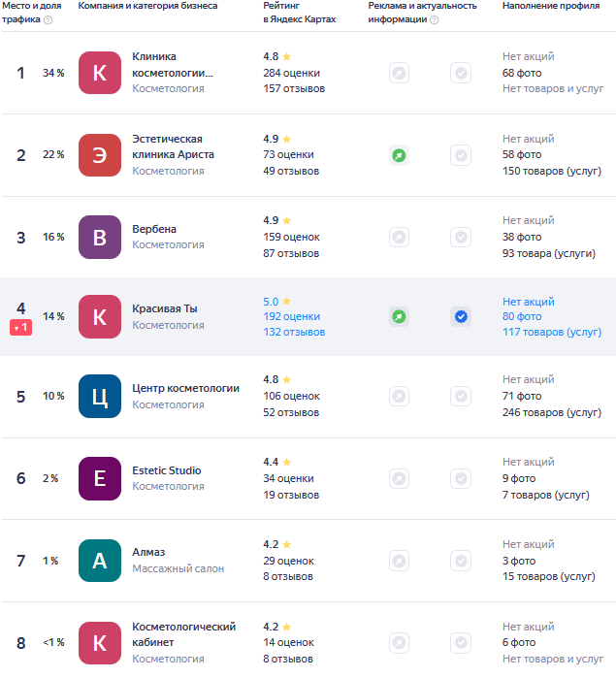This screenshot has height=678, width=616.
Task: Open the "117 товаров (услуг)" link
Action: (x=552, y=332)
